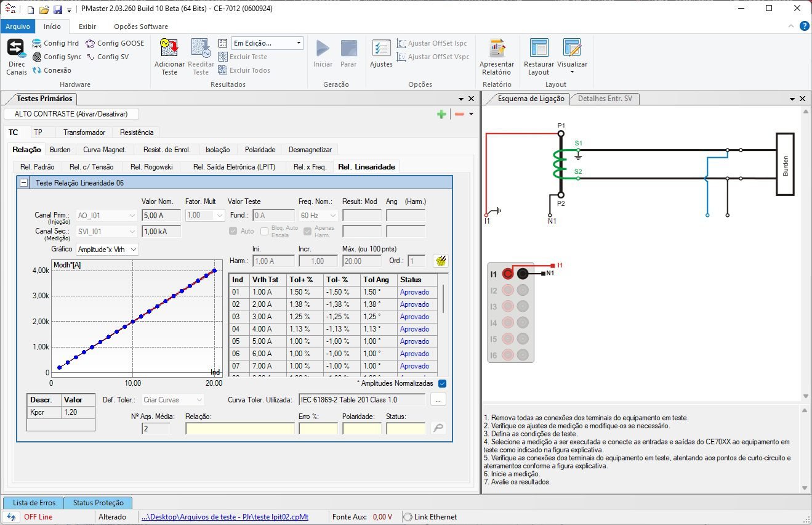Uncheck the Amplitudes Normalizadas checkbox
The image size is (812, 525).
(441, 383)
